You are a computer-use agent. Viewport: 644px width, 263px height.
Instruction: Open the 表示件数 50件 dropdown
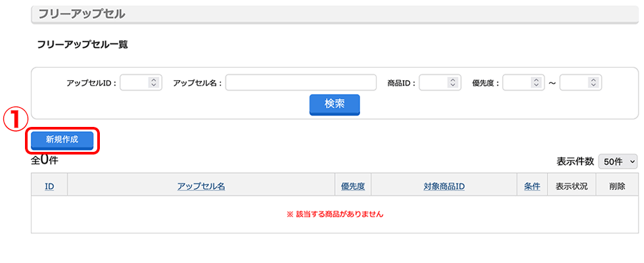point(618,162)
